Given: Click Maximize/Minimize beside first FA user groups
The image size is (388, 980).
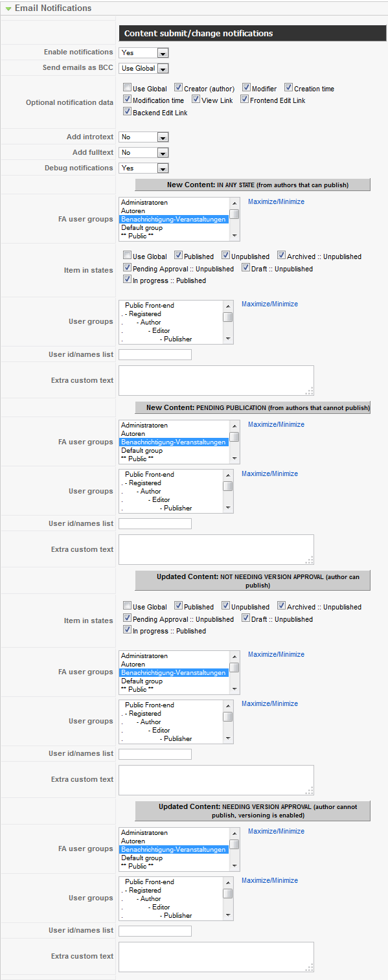Looking at the screenshot, I should [276, 201].
